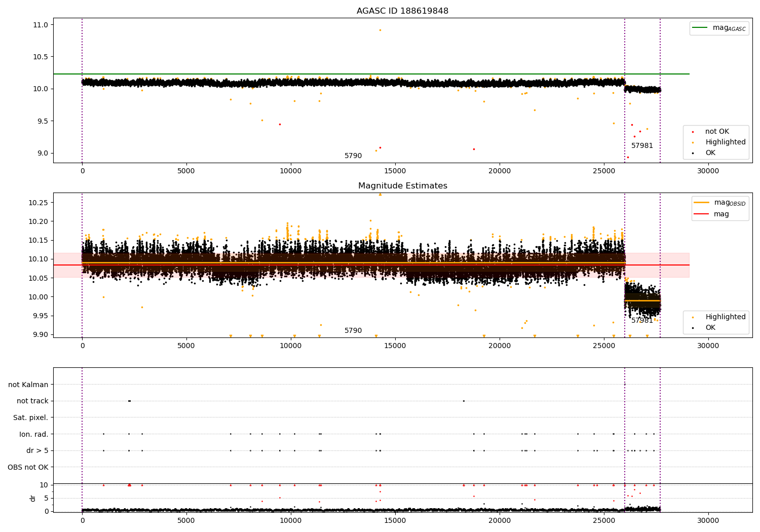Viewport: 760px width, 532px height.
Task: Click the 'mag OBSID' legend label
Action: (x=730, y=203)
